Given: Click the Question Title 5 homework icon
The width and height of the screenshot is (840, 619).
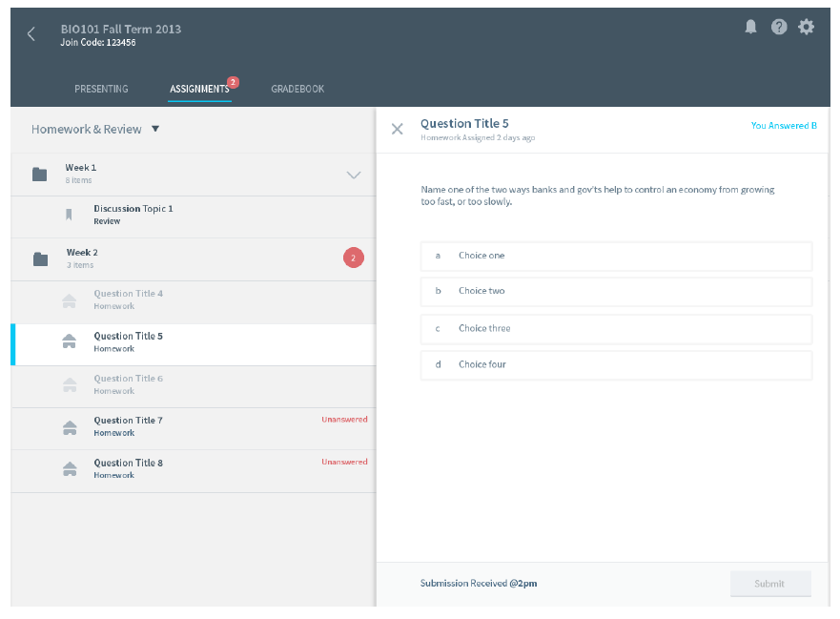Looking at the screenshot, I should 69,341.
